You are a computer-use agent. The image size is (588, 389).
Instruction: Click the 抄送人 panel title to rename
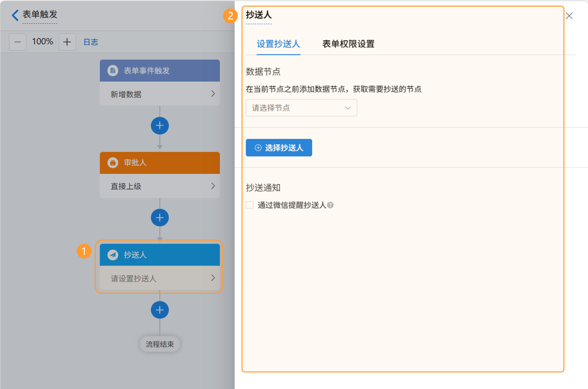coord(258,15)
